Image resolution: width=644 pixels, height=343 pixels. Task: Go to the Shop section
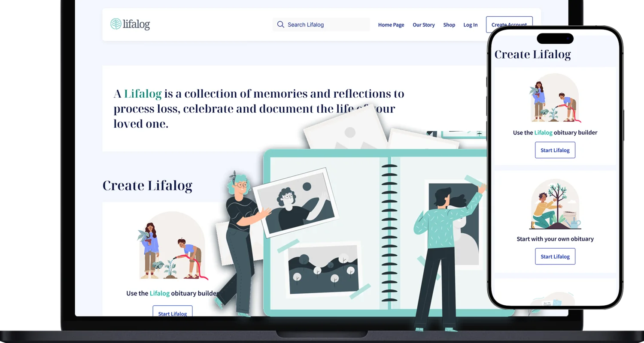click(x=449, y=25)
